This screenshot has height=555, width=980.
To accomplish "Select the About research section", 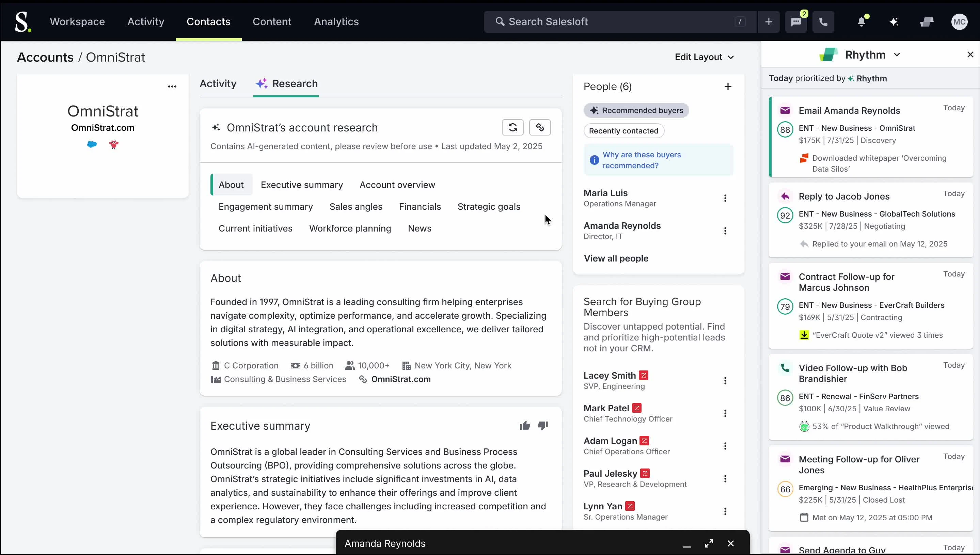I will tap(231, 185).
